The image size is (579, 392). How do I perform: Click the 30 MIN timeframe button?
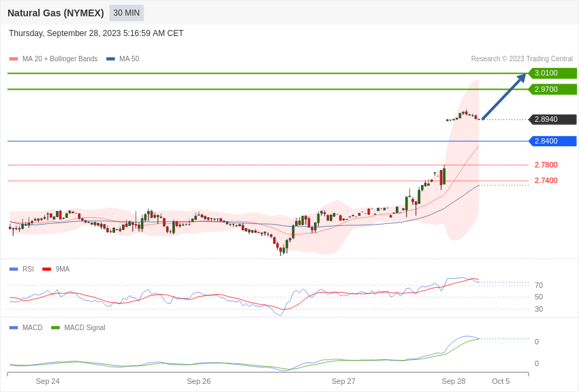click(x=127, y=13)
